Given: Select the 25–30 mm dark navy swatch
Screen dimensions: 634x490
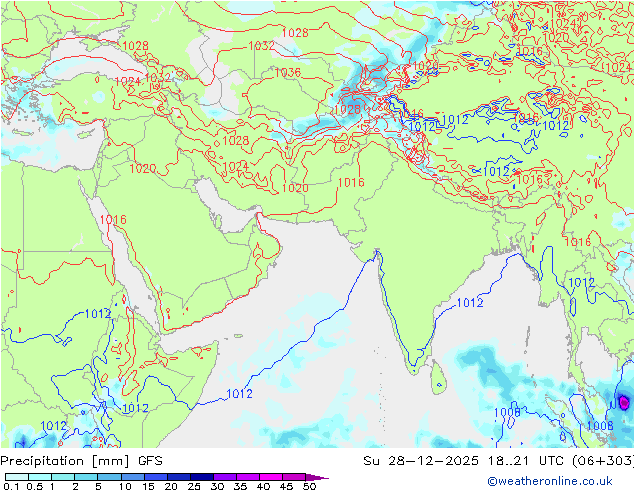Looking at the screenshot, I should (x=201, y=477).
